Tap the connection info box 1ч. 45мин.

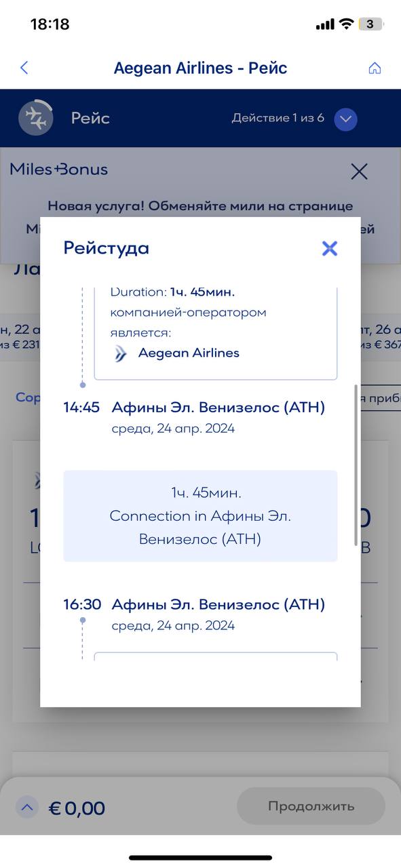pyautogui.click(x=200, y=516)
